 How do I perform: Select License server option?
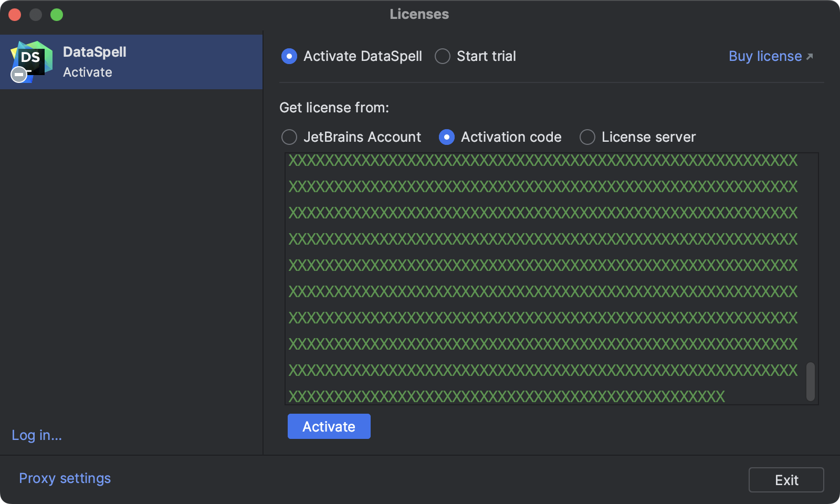point(586,137)
